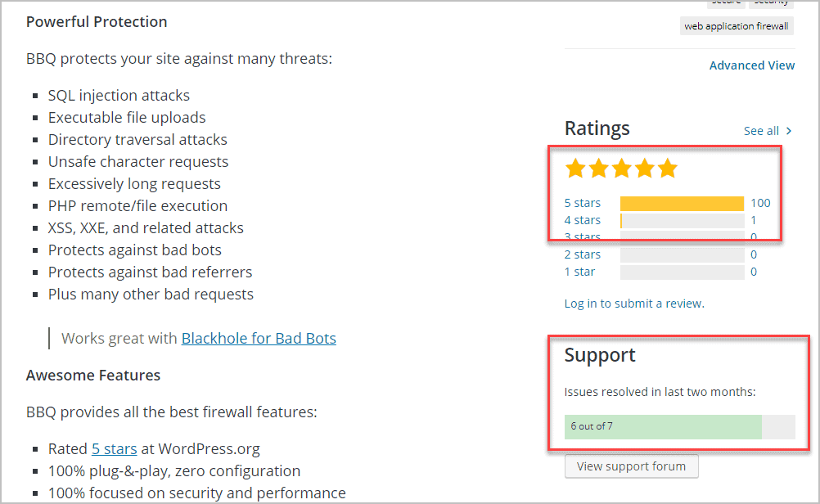The width and height of the screenshot is (820, 504).
Task: Click the green 6 out of 7 progress bar
Action: click(x=663, y=425)
